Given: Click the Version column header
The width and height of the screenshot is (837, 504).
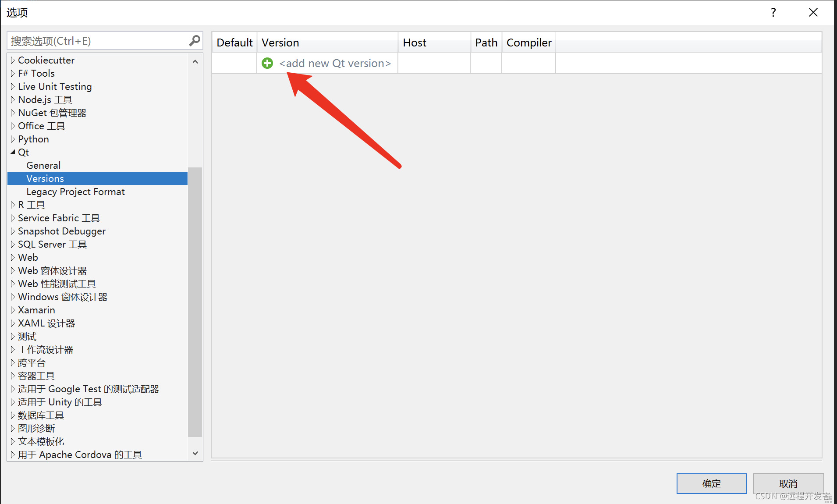Looking at the screenshot, I should coord(327,43).
